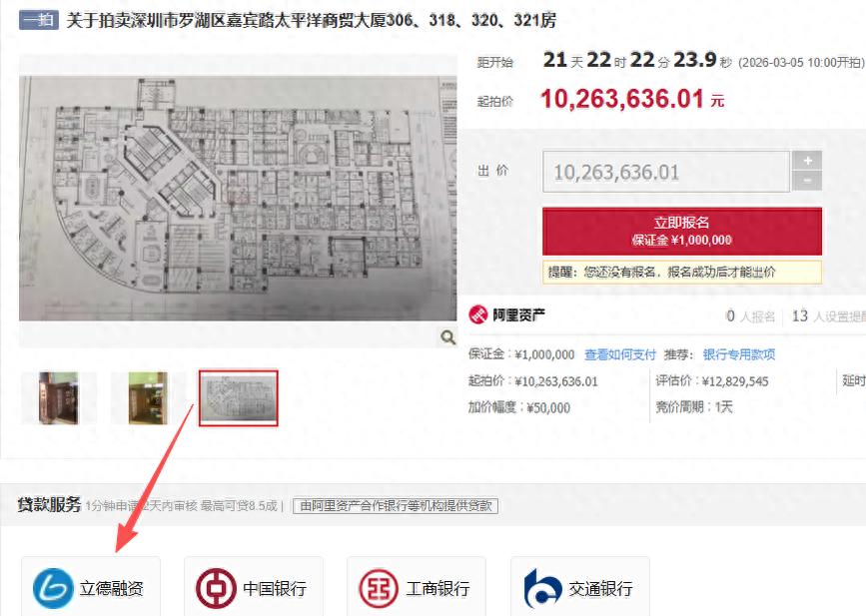Increase bid with the plus stepper
The height and width of the screenshot is (616, 866).
807,161
